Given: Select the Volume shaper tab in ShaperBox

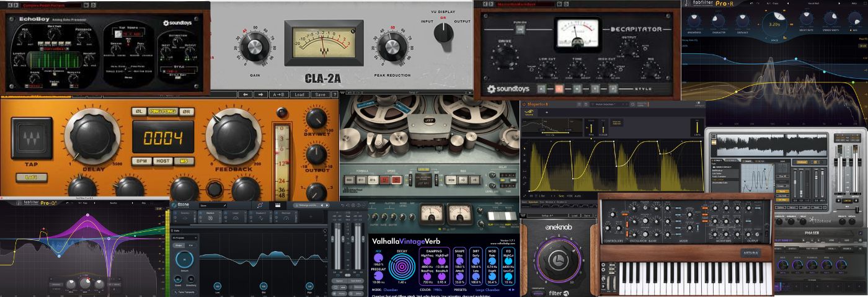Looking at the screenshot, I should [x=529, y=113].
